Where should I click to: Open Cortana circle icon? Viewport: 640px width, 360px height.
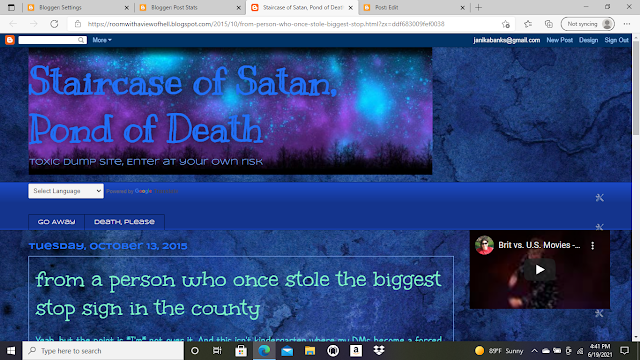[195, 351]
